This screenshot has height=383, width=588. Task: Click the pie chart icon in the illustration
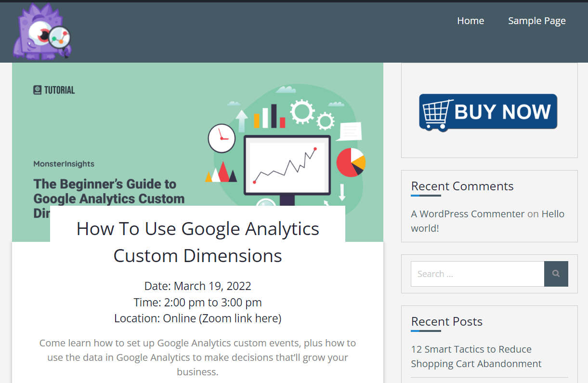(351, 162)
